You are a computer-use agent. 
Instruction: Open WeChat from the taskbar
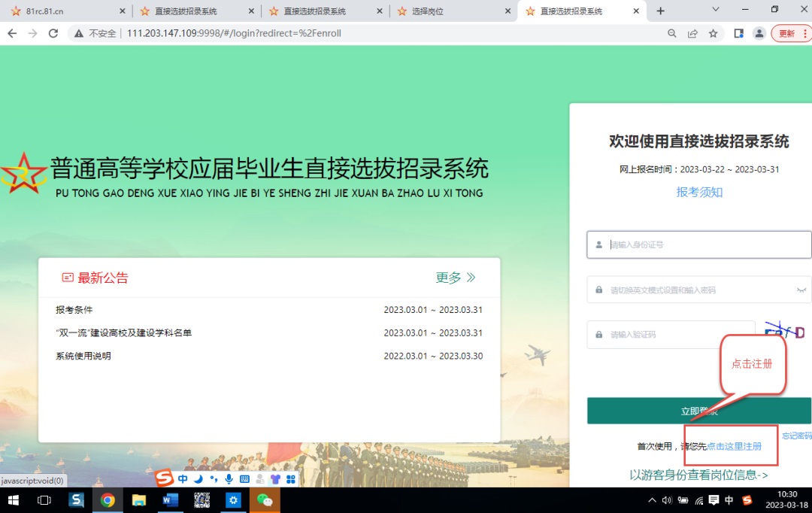[265, 500]
